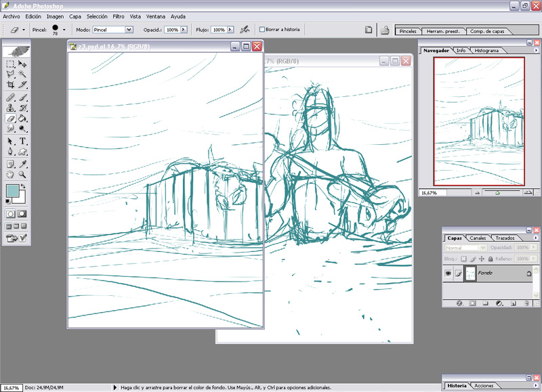Select the Path Selection tool

point(10,141)
